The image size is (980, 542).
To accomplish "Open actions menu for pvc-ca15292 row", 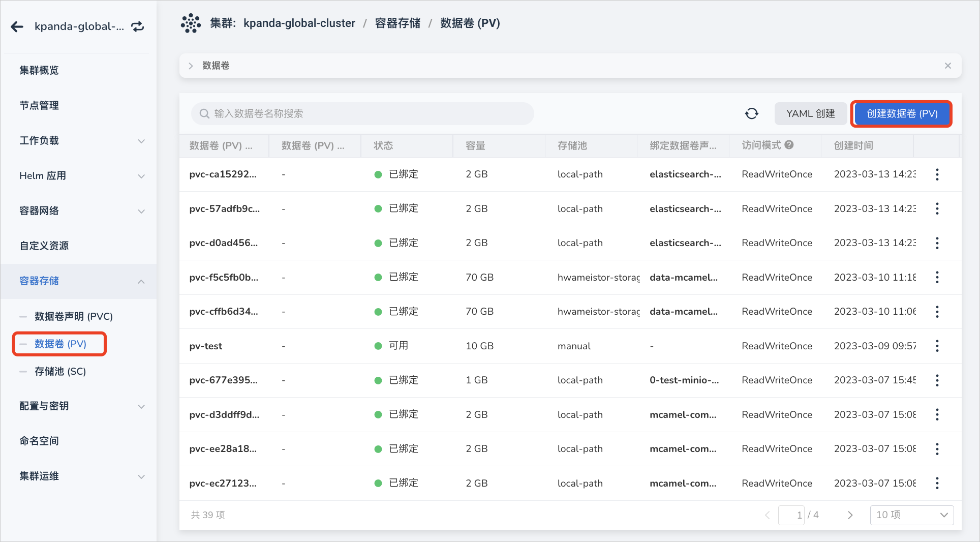I will coord(937,174).
